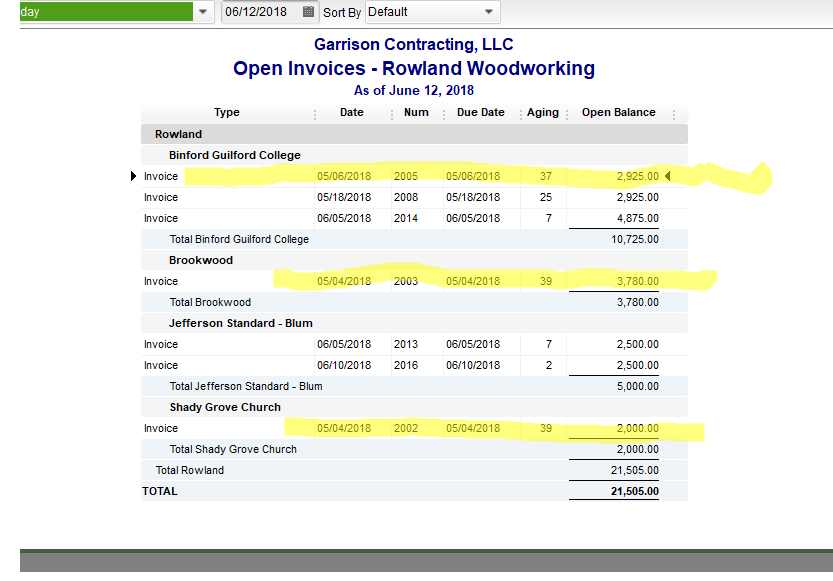The height and width of the screenshot is (581, 833).
Task: Click the Type column header
Action: (227, 113)
